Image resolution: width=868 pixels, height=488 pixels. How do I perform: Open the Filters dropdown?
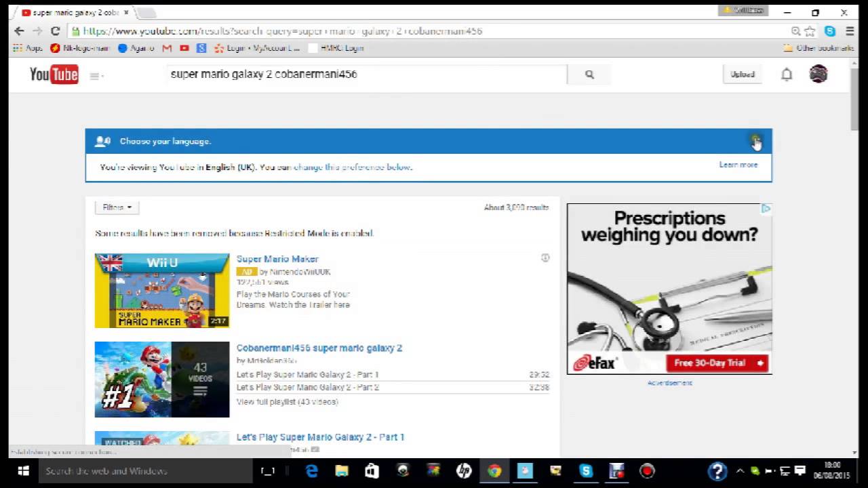117,207
